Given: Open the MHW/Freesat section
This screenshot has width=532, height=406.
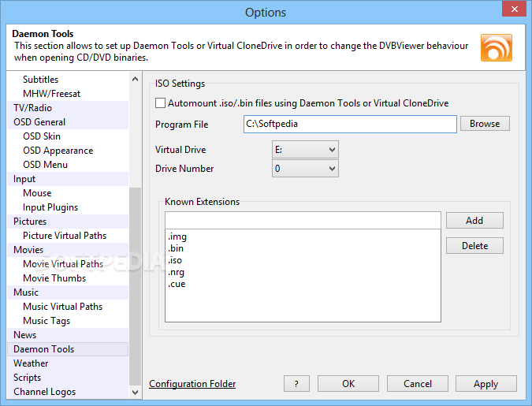Looking at the screenshot, I should [x=51, y=94].
